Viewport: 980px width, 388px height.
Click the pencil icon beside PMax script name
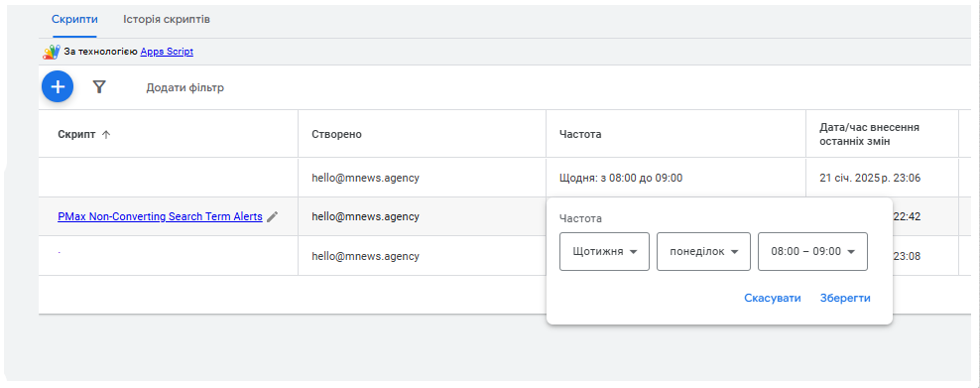pos(272,216)
